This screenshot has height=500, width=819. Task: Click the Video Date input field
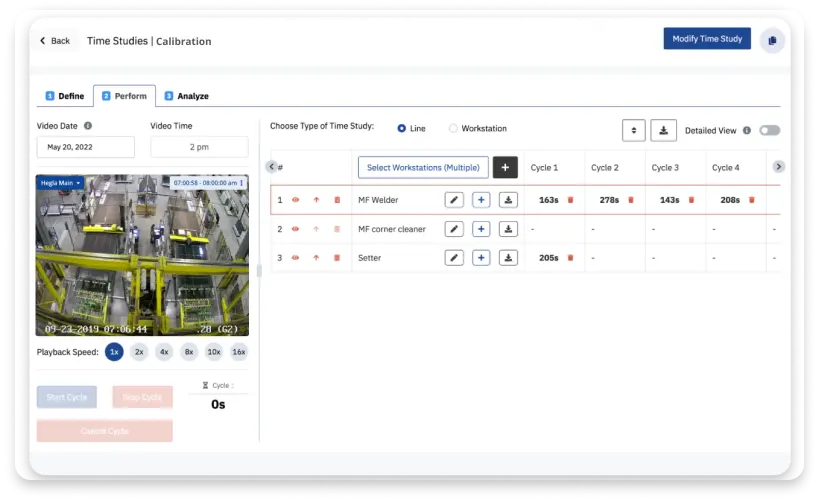pyautogui.click(x=85, y=147)
